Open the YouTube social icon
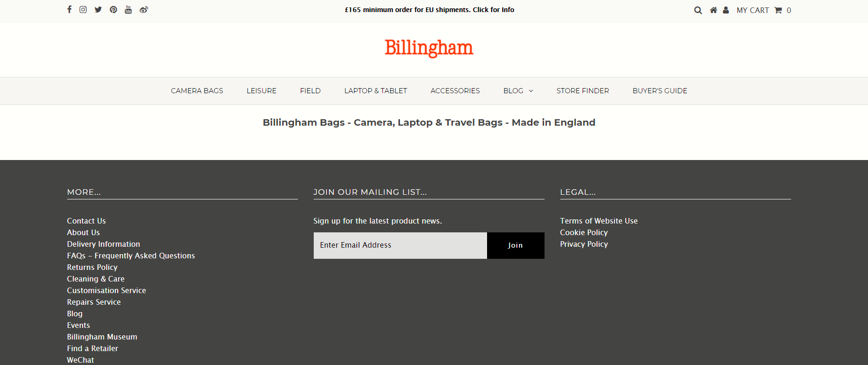868x365 pixels. [x=128, y=9]
